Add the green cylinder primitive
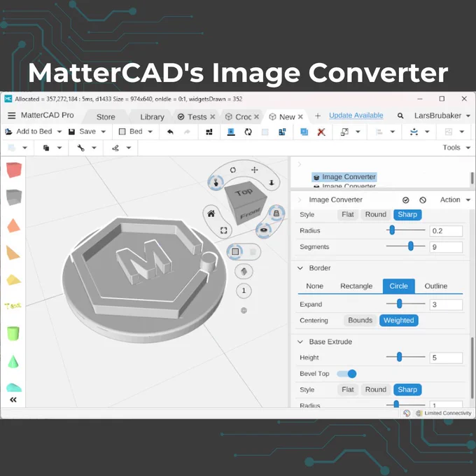Viewport: 476px width, 476px height. coord(13,334)
